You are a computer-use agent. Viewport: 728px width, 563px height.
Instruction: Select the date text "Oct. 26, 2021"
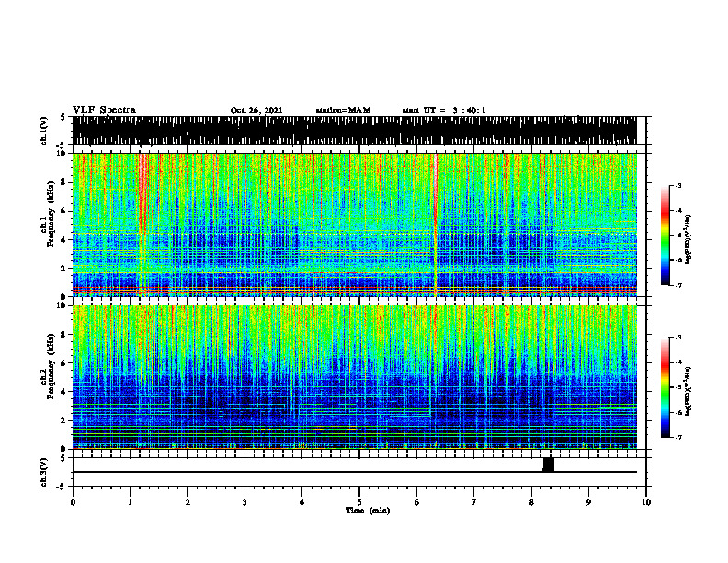pos(256,110)
